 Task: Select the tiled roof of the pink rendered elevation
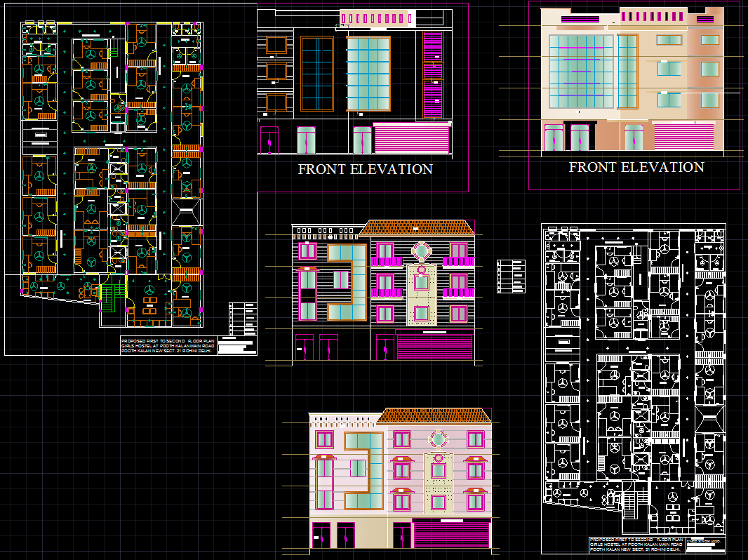pos(434,417)
